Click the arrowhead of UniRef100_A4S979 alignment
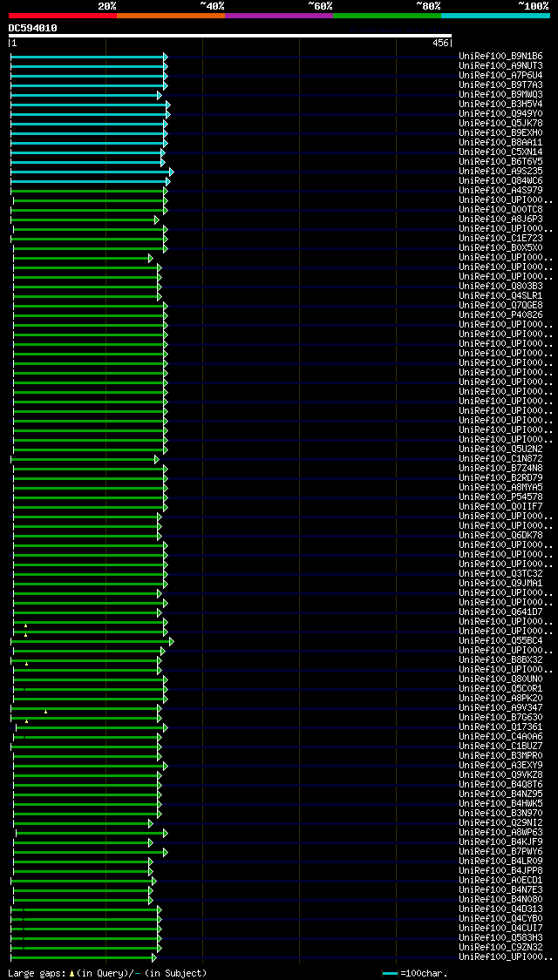 click(x=165, y=191)
